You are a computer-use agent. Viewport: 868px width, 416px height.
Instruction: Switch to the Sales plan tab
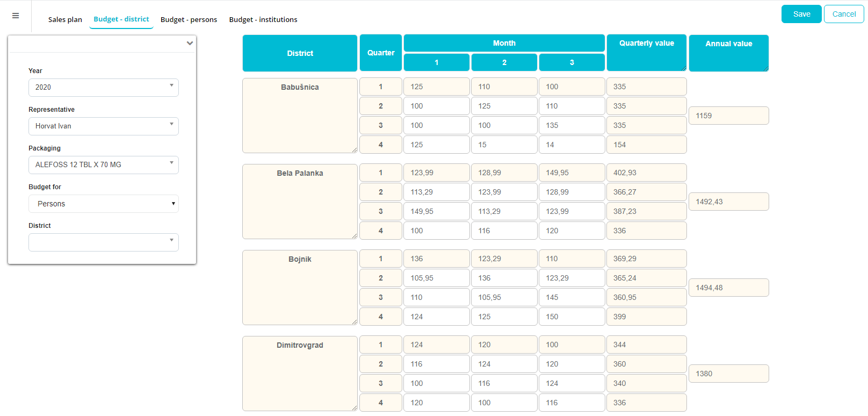point(65,19)
